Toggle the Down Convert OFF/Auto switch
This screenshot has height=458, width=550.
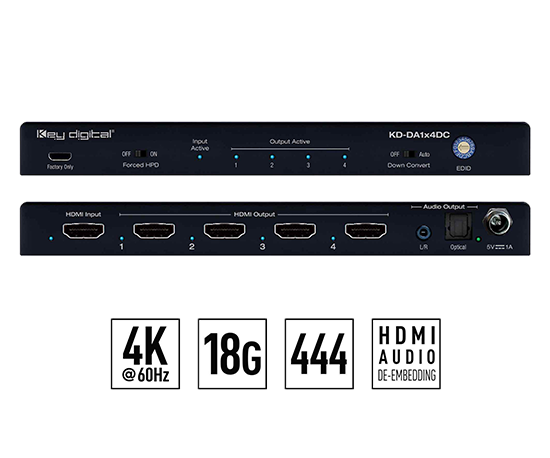coord(409,154)
